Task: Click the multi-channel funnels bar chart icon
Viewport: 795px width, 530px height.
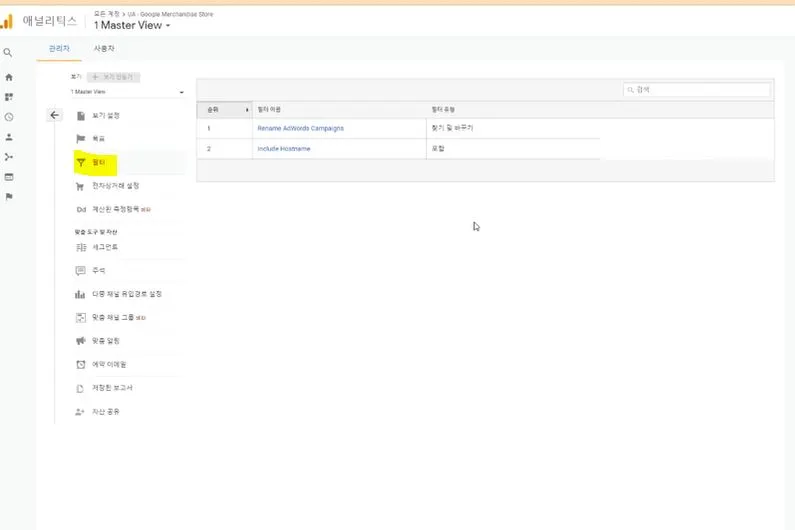Action: (80, 294)
